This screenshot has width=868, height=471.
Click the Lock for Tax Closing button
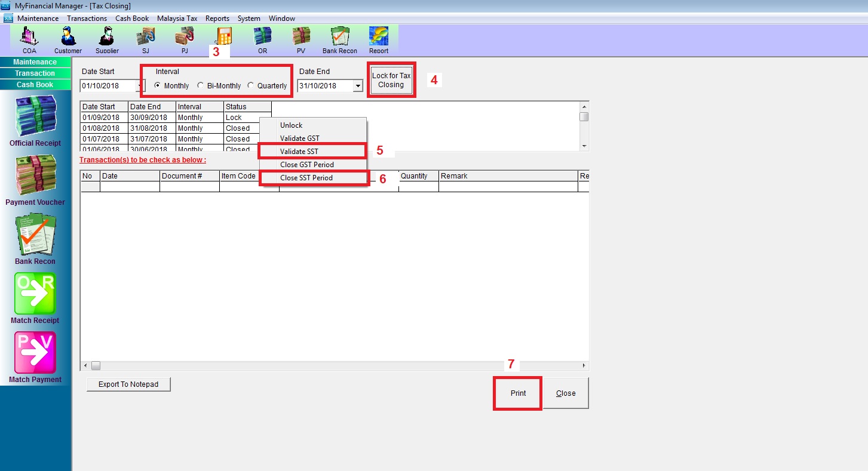[391, 81]
